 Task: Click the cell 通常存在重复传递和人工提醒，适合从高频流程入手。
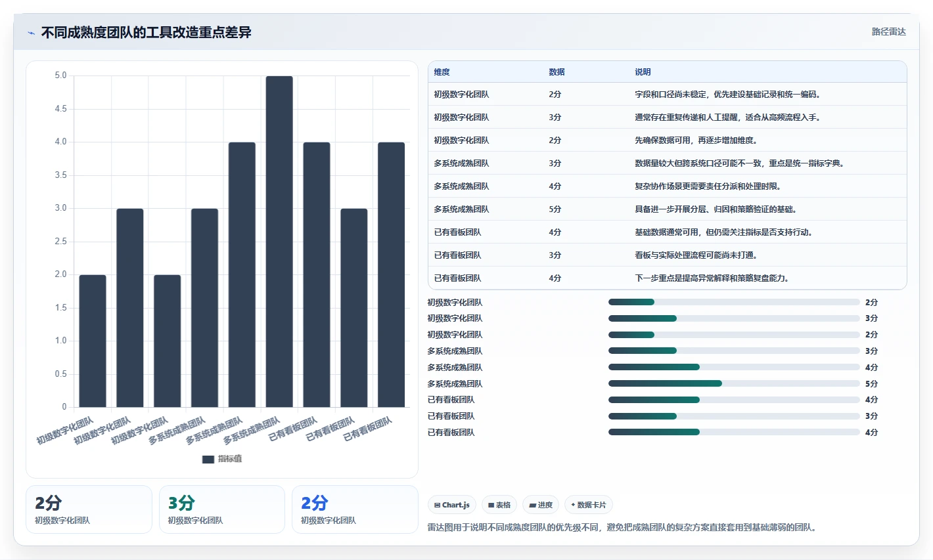click(x=727, y=118)
